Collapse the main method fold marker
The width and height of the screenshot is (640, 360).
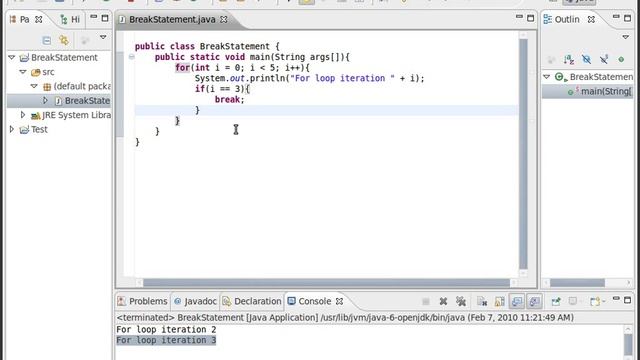point(131,57)
